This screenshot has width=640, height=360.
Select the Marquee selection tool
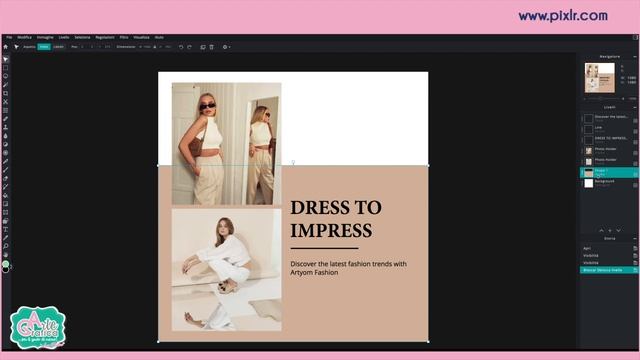tap(5, 68)
